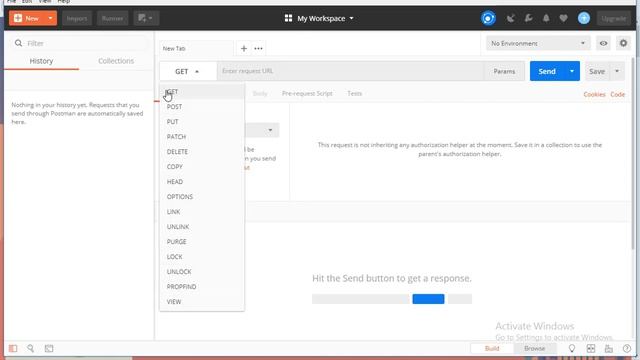Expand the Save button dropdown arrow
The image size is (640, 360).
[617, 71]
